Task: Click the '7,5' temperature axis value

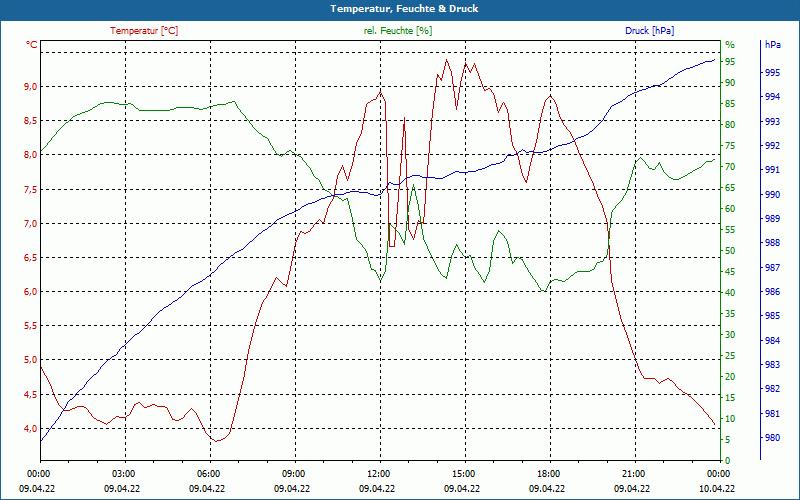Action: pyautogui.click(x=31, y=190)
